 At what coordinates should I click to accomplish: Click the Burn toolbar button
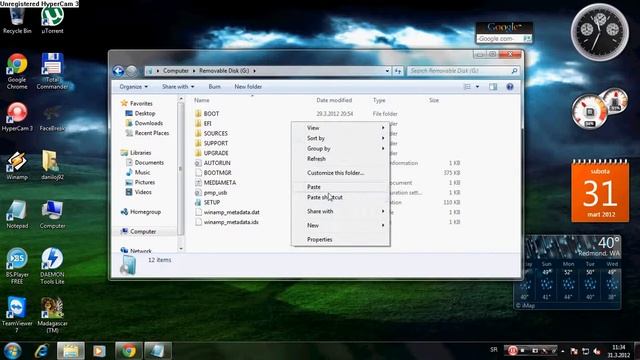[214, 87]
